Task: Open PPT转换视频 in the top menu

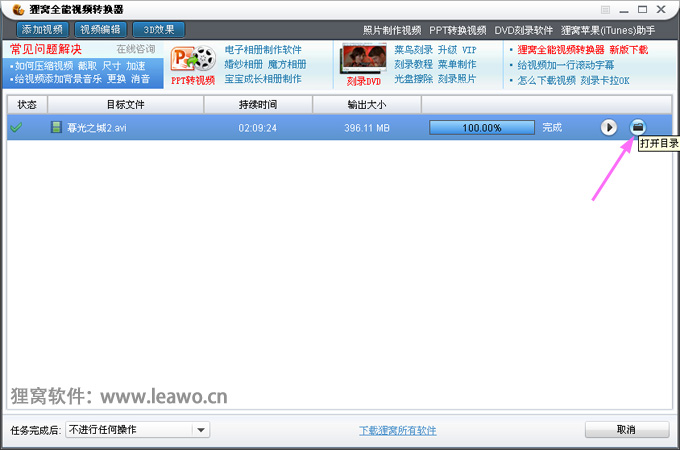Action: [x=458, y=30]
